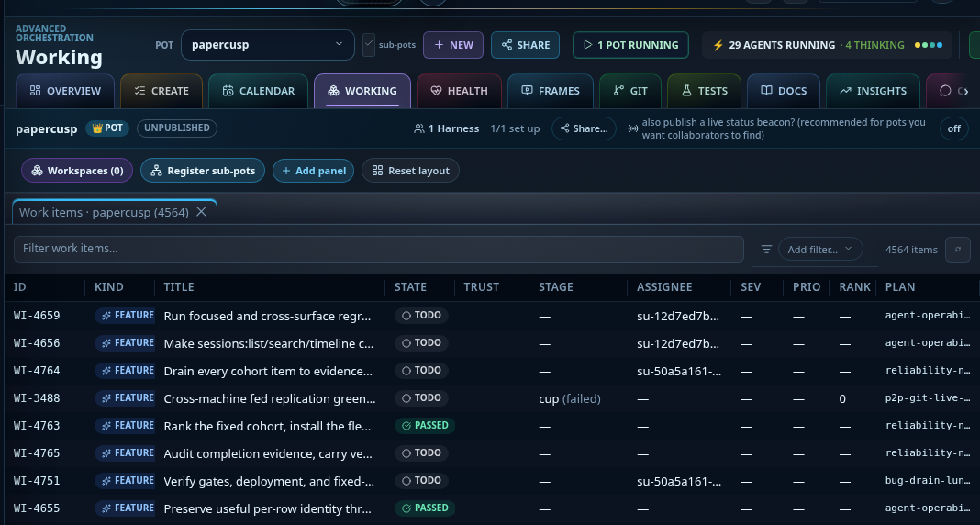This screenshot has height=525, width=980.
Task: Sort by the ASSIGNEE column header
Action: click(664, 287)
